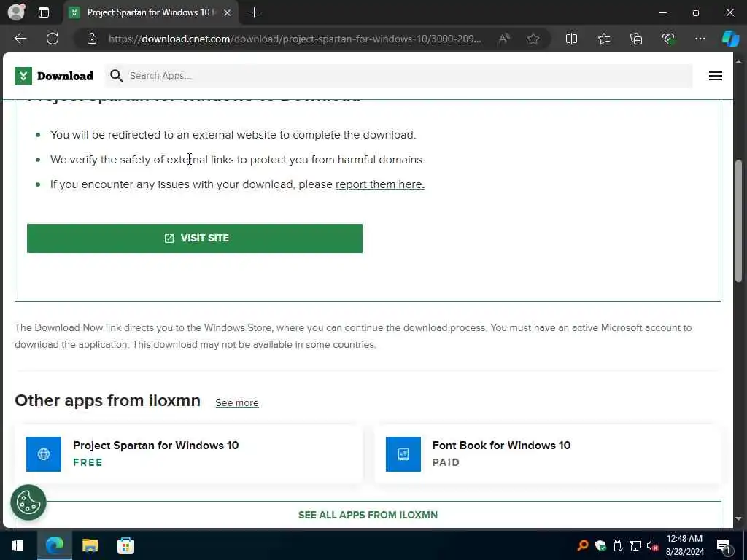Open 'See more' apps from iloxmn

tap(237, 402)
